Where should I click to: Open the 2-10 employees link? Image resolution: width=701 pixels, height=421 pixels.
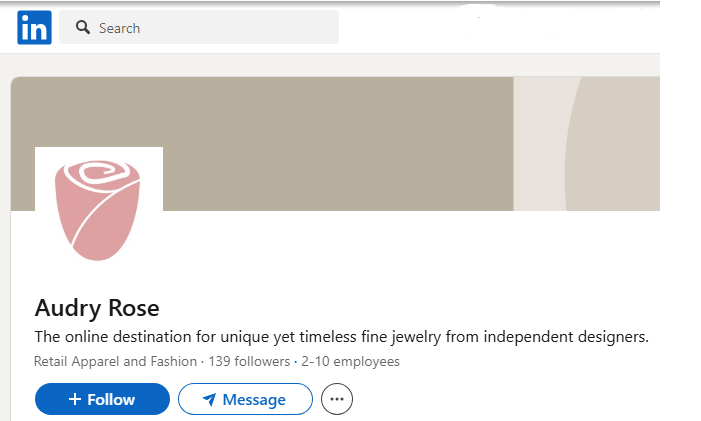350,361
